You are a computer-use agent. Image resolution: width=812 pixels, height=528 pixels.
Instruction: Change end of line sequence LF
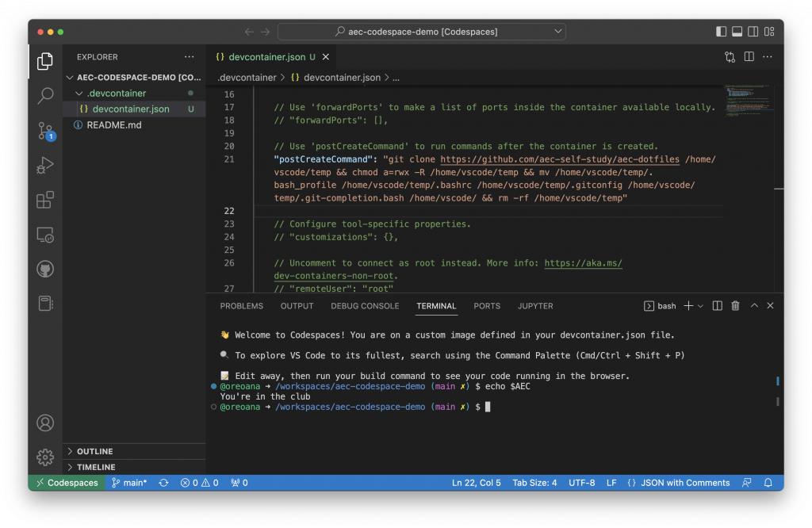611,483
